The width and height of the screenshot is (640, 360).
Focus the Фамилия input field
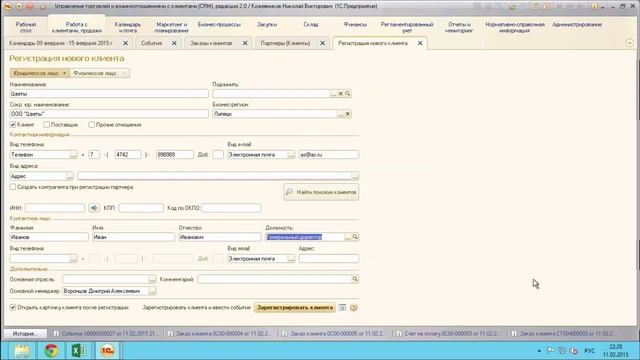click(49, 237)
